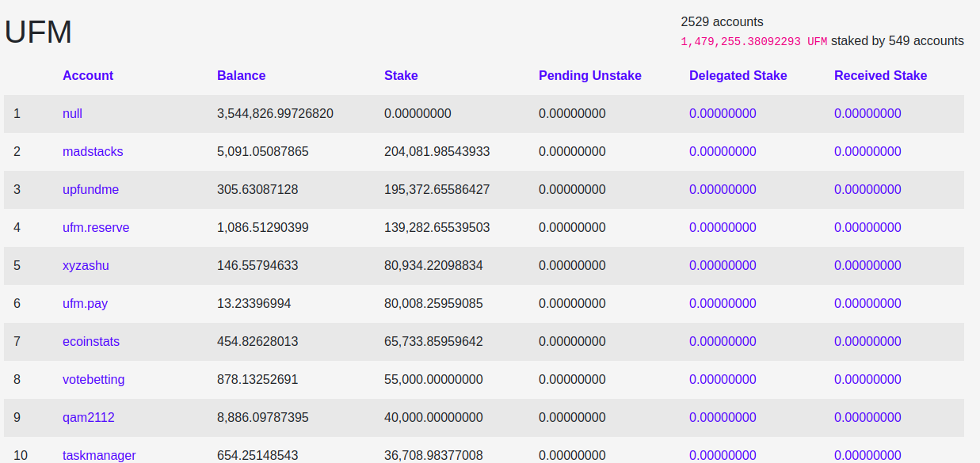Click ufm.reserve row's Delegated Stake value
Viewport: 980px width, 463px height.
723,228
